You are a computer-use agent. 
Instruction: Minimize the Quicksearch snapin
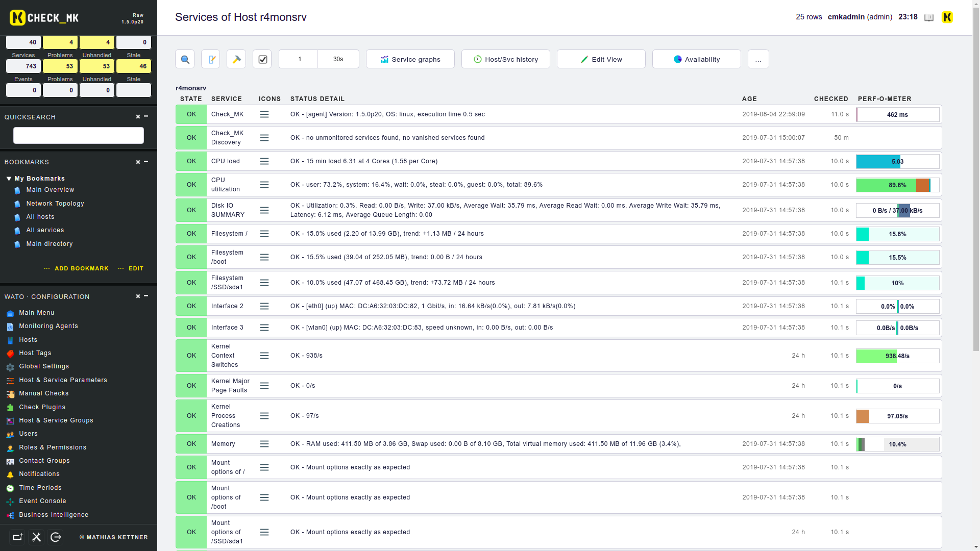click(x=146, y=116)
